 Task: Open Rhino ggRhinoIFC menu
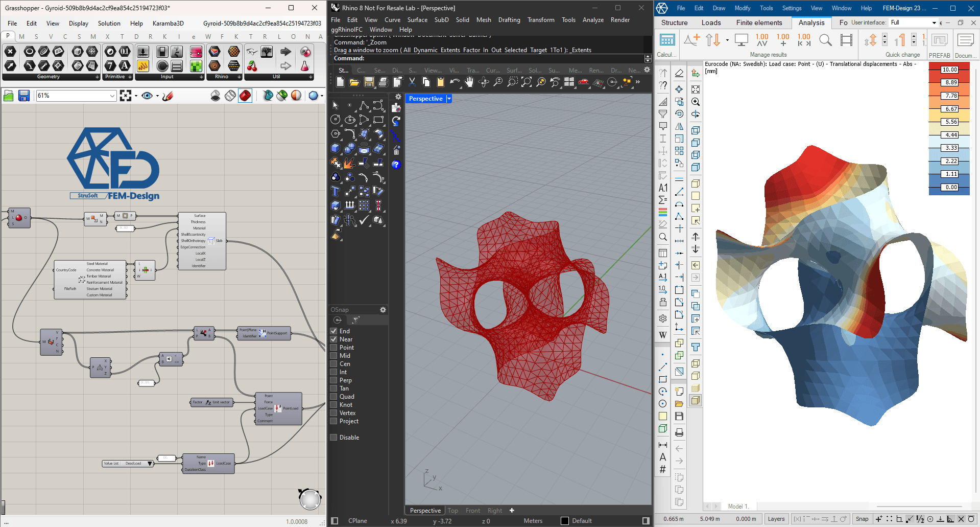[347, 30]
